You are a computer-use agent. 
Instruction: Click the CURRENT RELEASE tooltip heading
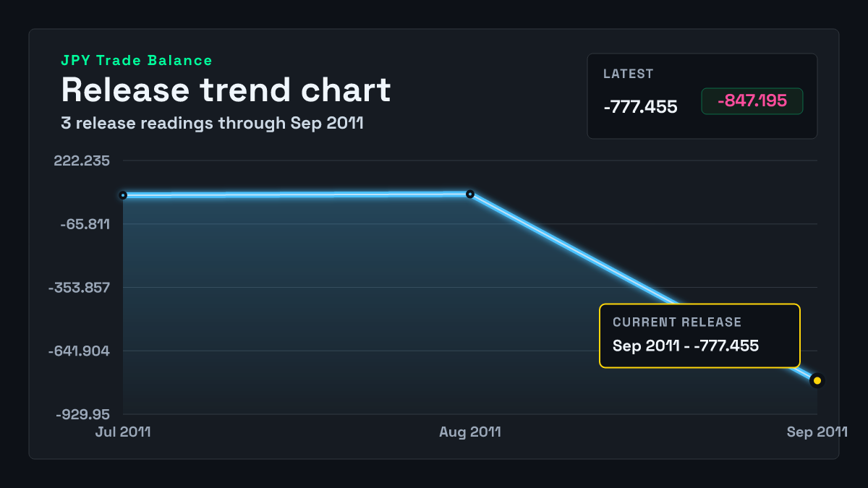pos(677,322)
